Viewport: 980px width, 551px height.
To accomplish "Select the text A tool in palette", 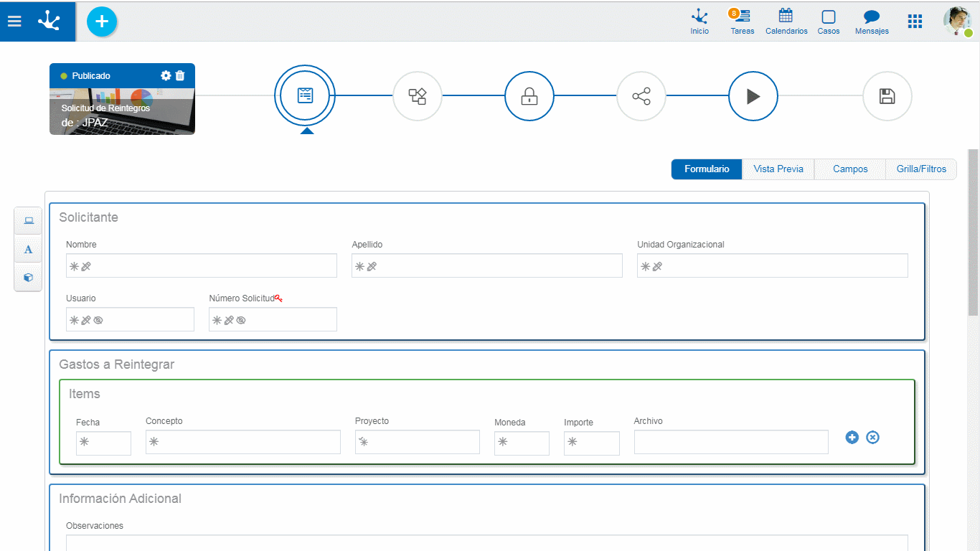I will pos(29,250).
